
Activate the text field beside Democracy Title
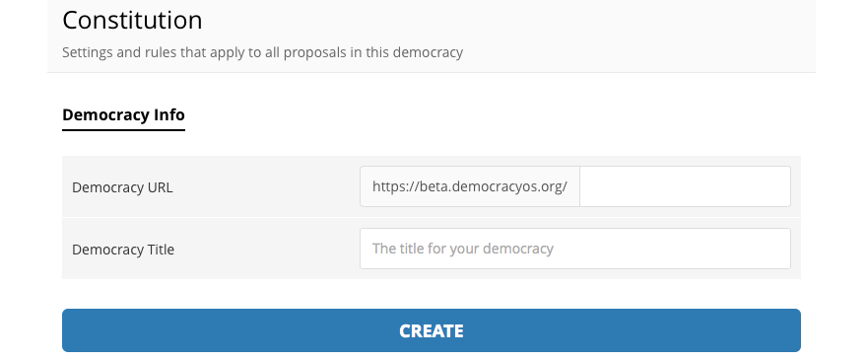[x=575, y=249]
